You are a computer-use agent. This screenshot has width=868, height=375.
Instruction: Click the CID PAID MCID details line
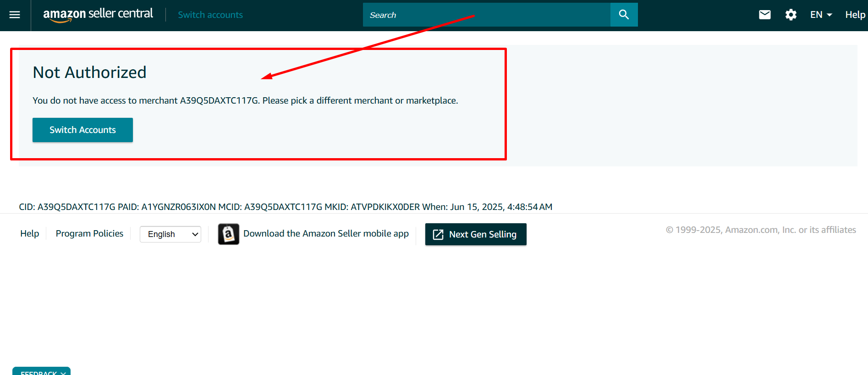pyautogui.click(x=286, y=207)
